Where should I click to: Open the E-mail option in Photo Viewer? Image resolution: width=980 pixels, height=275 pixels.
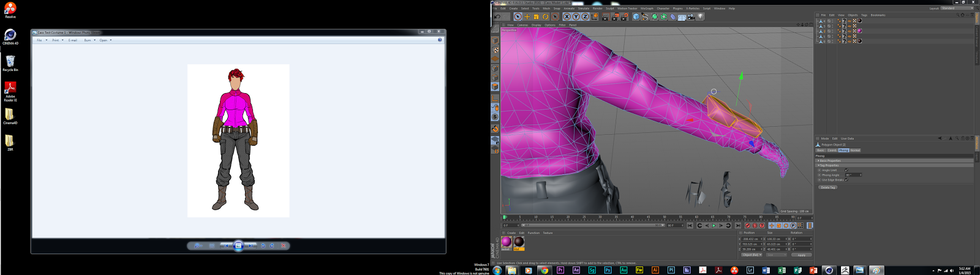tap(73, 40)
